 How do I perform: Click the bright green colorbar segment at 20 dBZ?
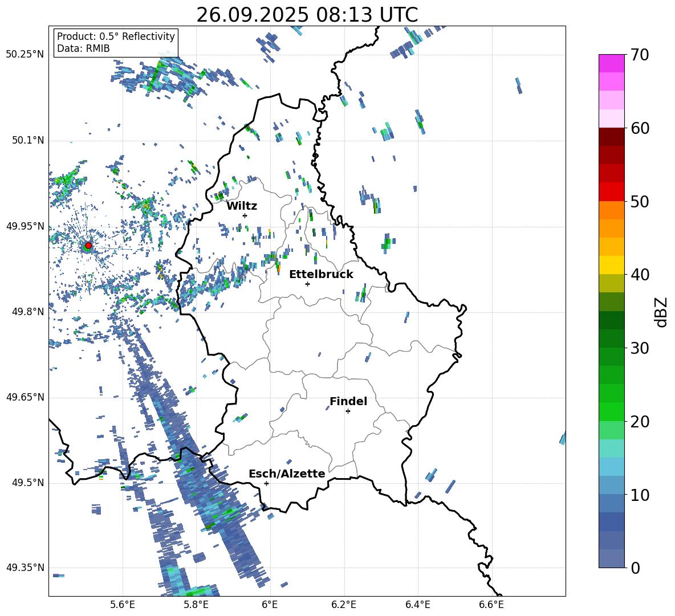click(x=612, y=411)
